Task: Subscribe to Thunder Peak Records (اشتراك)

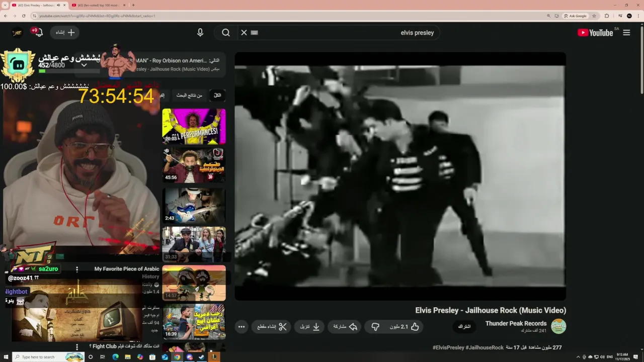Action: (464, 327)
